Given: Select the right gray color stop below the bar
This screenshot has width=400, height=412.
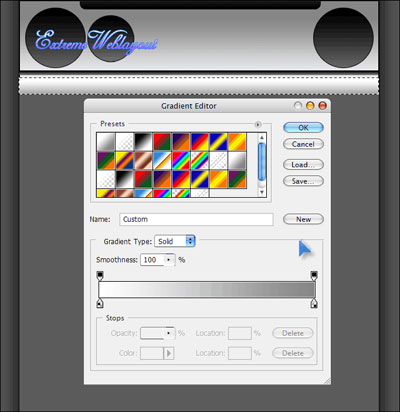Looking at the screenshot, I should 314,303.
